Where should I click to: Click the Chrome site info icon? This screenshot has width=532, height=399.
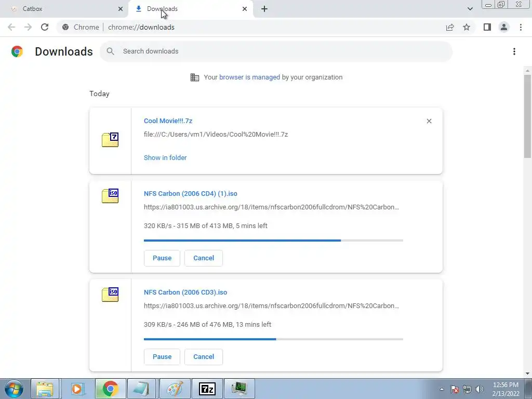65,27
